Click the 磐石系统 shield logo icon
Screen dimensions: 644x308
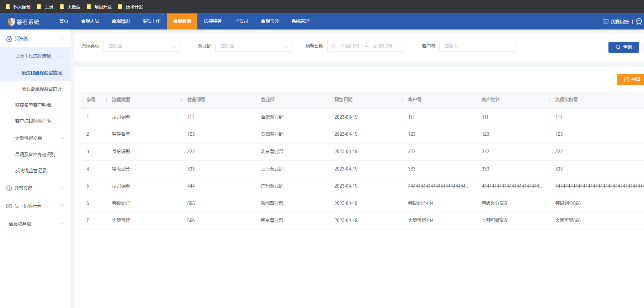(x=11, y=22)
